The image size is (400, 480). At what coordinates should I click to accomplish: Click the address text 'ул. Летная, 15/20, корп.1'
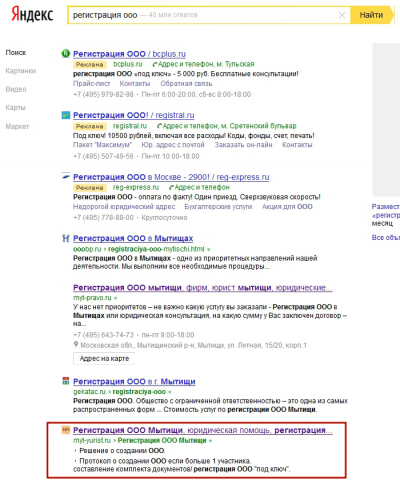tap(267, 345)
